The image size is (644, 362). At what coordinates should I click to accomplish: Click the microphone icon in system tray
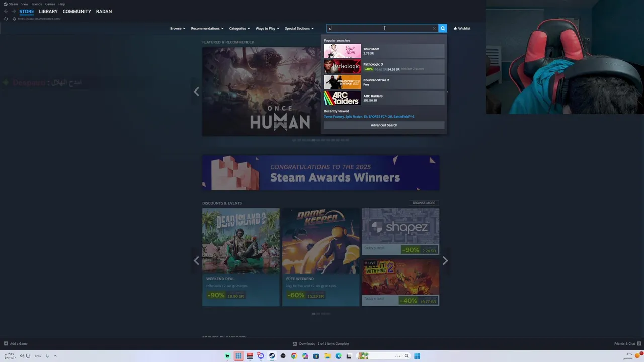47,356
